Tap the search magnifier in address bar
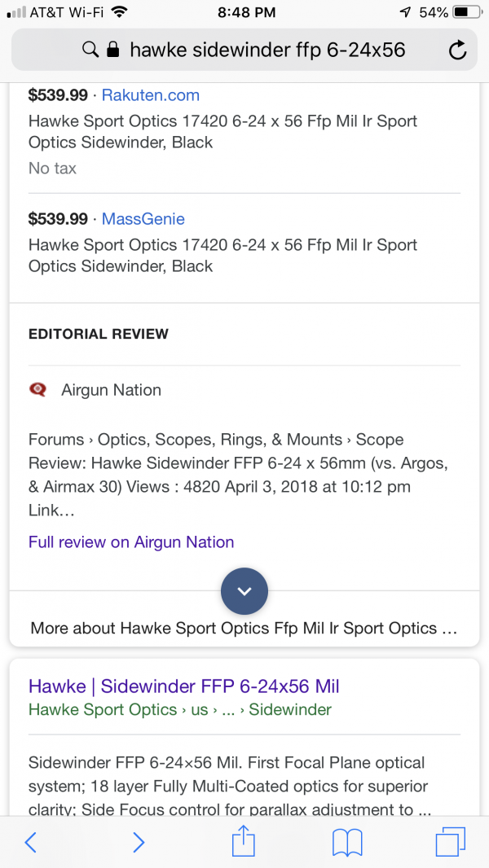The width and height of the screenshot is (489, 868). [90, 50]
